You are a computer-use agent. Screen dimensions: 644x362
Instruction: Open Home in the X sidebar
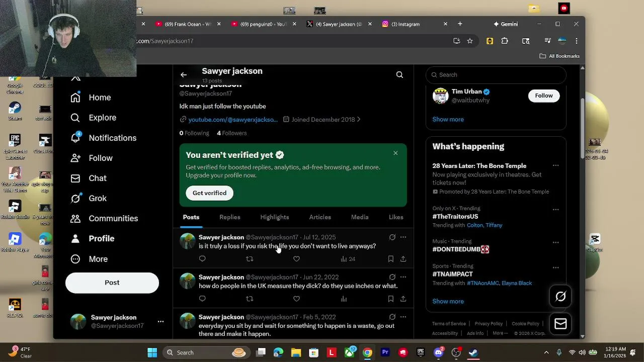(91, 98)
